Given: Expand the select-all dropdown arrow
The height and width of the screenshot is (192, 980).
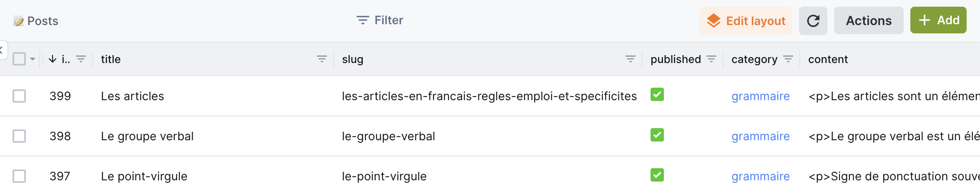Looking at the screenshot, I should [33, 59].
